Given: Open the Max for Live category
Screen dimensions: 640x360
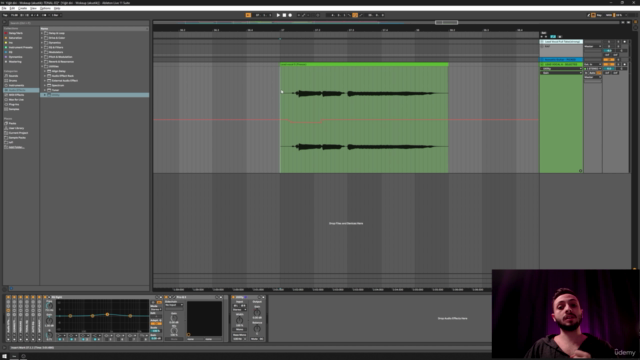Looking at the screenshot, I should point(16,100).
